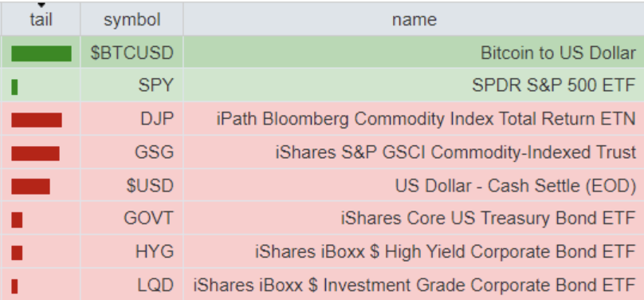
Task: Sort by the tail column header
Action: coord(41,19)
